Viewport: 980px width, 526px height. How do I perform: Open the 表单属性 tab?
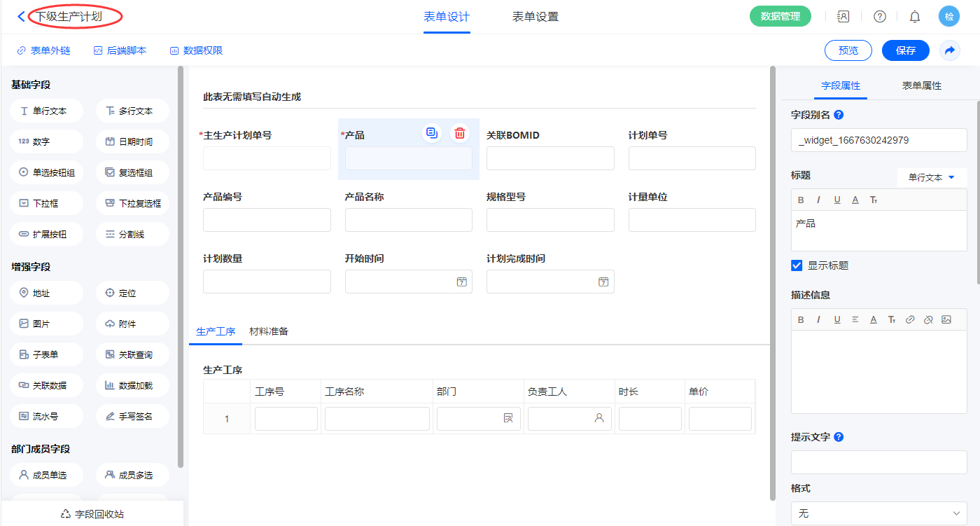[x=922, y=85]
